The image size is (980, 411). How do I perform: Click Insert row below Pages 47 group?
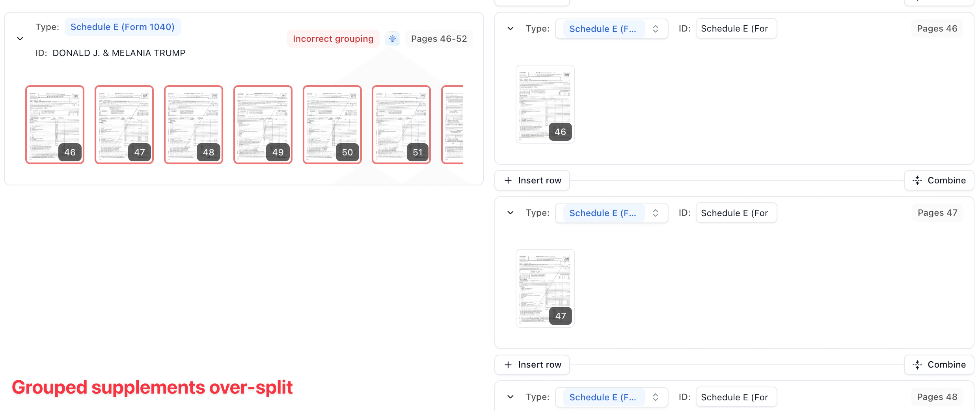[532, 364]
